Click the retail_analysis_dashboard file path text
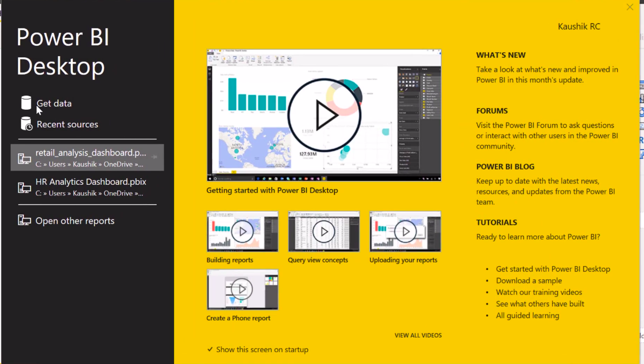Viewport: 644px width, 364px height. (x=89, y=164)
